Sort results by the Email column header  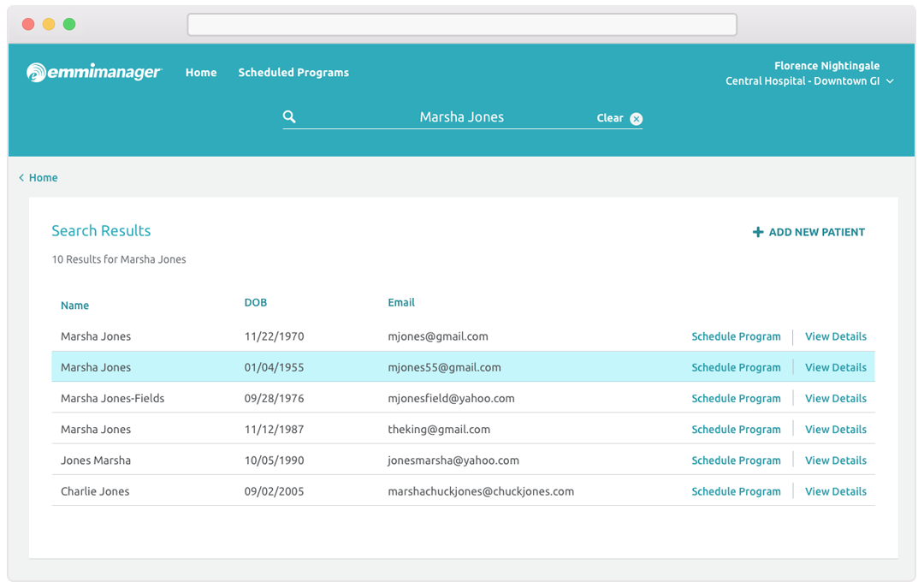[401, 302]
